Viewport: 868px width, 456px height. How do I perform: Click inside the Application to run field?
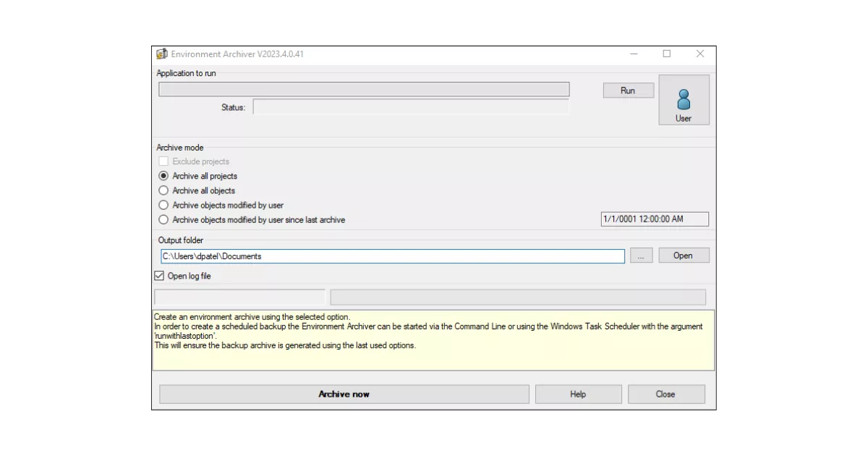pos(362,88)
